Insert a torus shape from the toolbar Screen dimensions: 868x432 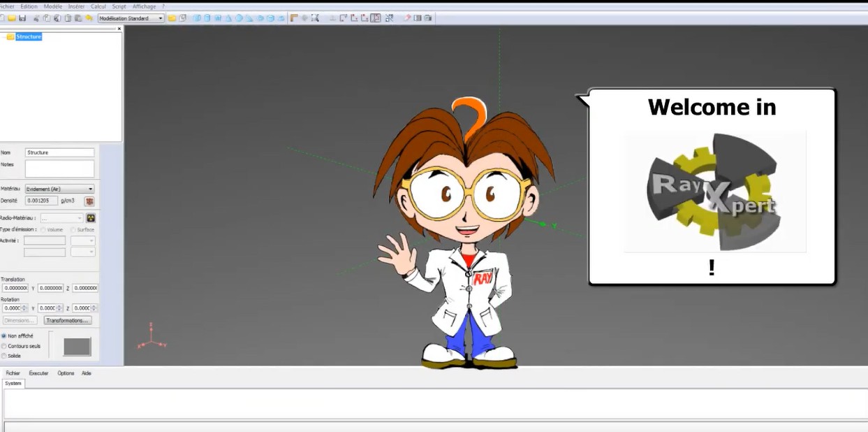pos(260,18)
